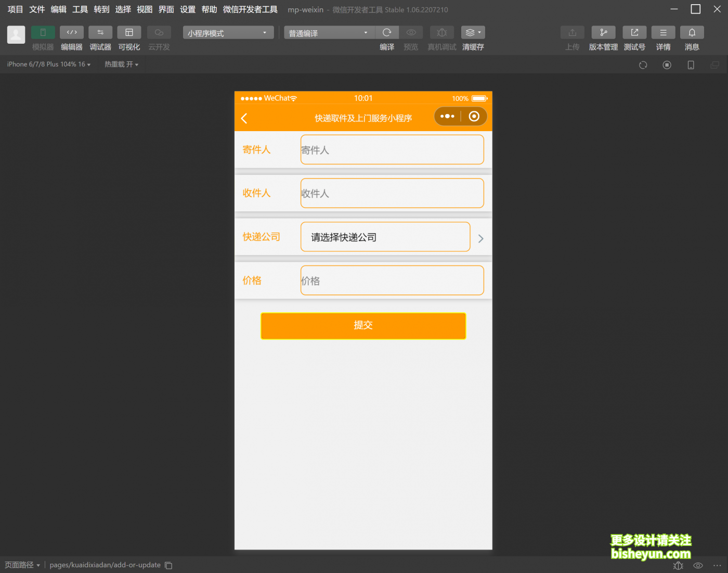Maximize the developer tools window
This screenshot has width=728, height=573.
(x=696, y=9)
